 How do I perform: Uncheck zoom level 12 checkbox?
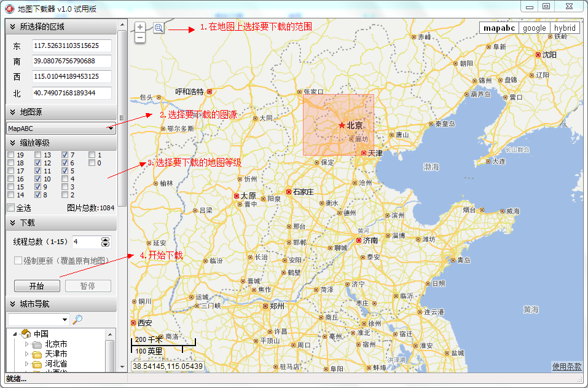pos(38,163)
